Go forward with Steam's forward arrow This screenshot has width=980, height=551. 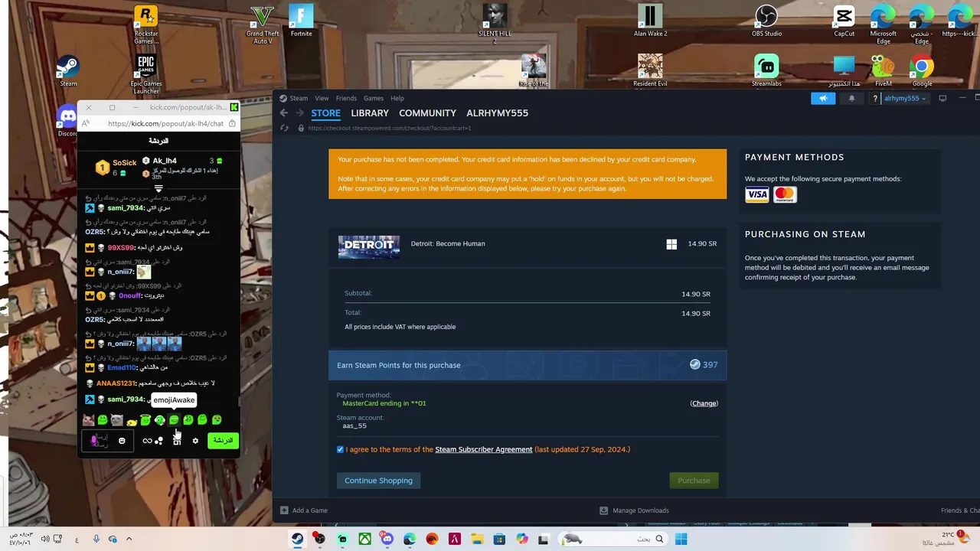300,112
